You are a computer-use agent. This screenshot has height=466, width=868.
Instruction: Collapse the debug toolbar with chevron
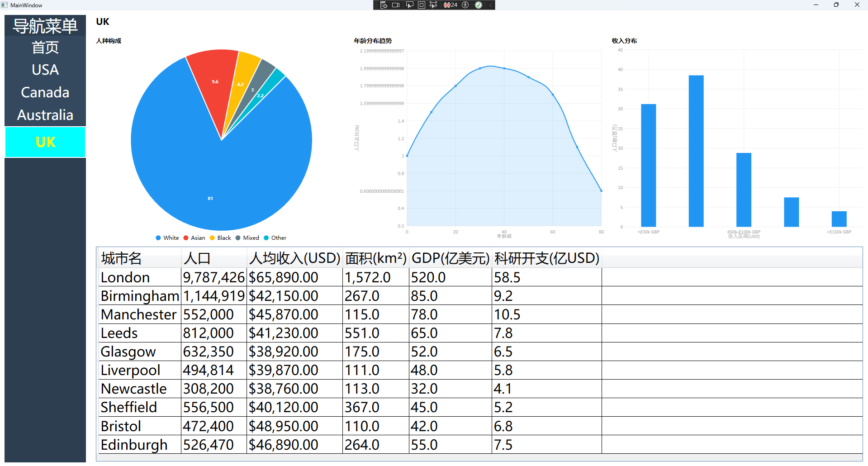pos(491,5)
